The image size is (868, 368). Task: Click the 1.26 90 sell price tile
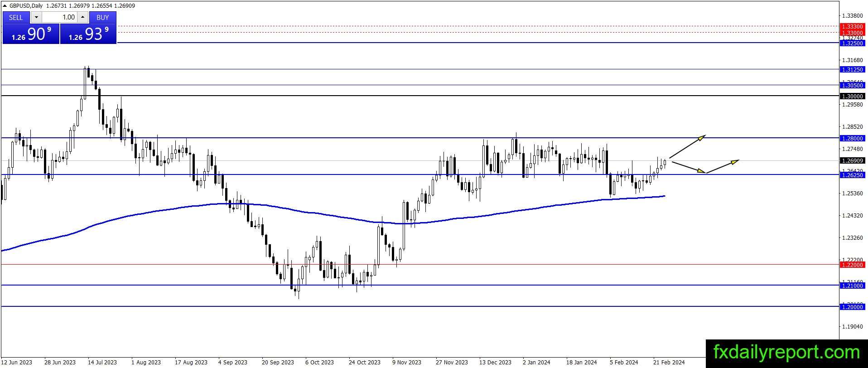coord(31,34)
